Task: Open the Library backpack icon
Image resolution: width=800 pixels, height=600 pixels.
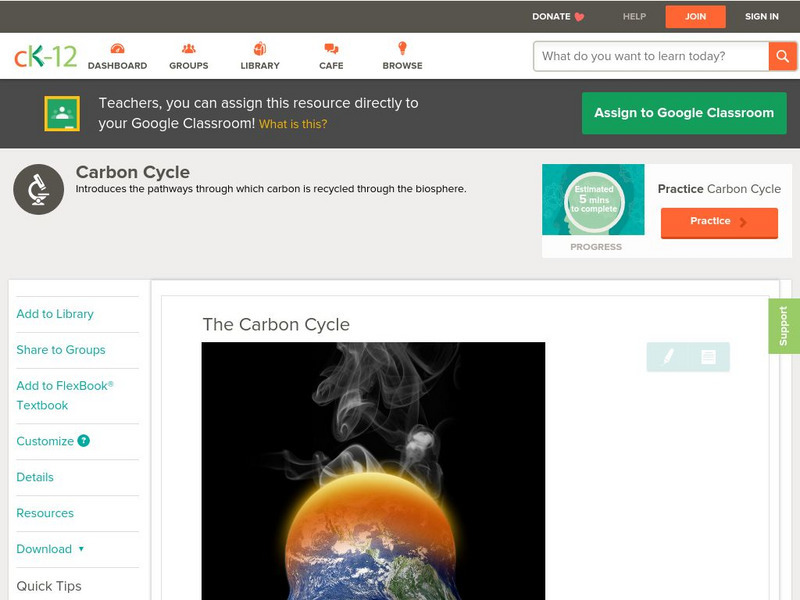Action: (260, 48)
